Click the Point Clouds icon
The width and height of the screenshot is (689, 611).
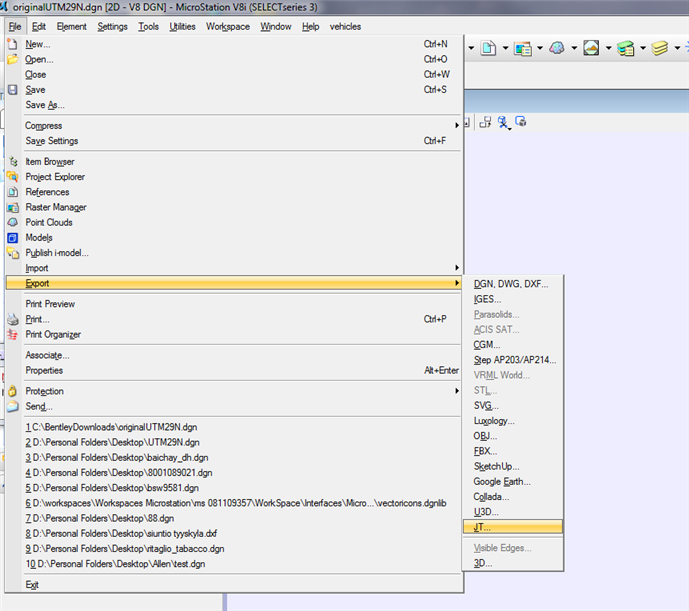[x=13, y=222]
